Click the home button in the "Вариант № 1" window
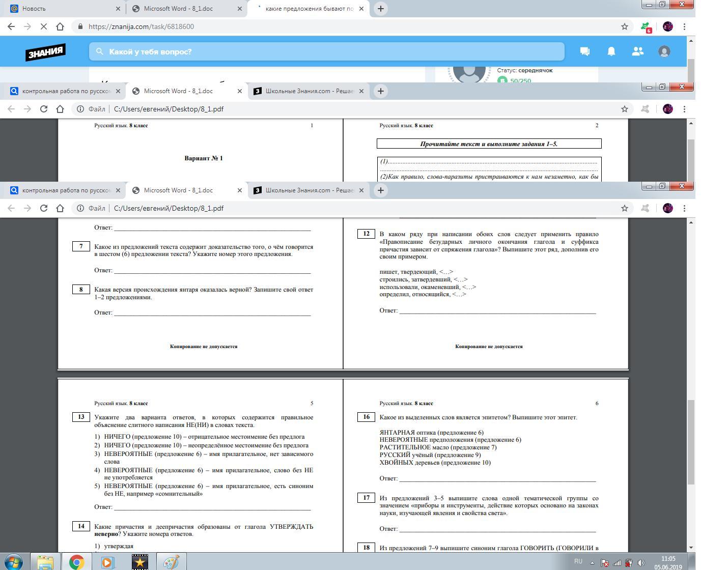Screen dimensions: 728x570 [x=60, y=109]
